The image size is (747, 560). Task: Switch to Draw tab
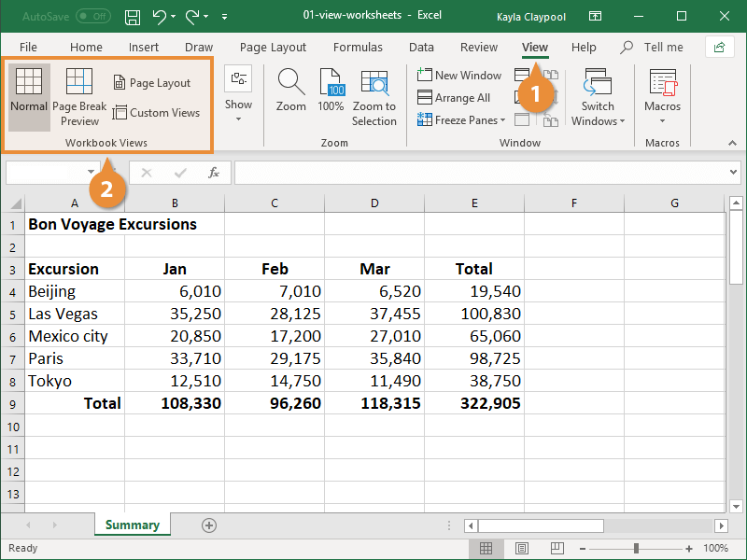tap(199, 48)
